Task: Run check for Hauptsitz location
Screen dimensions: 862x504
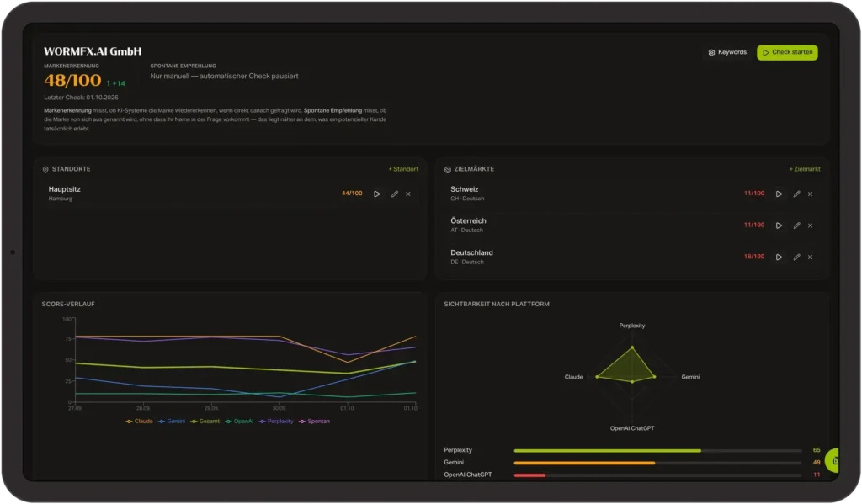Action: pyautogui.click(x=376, y=194)
